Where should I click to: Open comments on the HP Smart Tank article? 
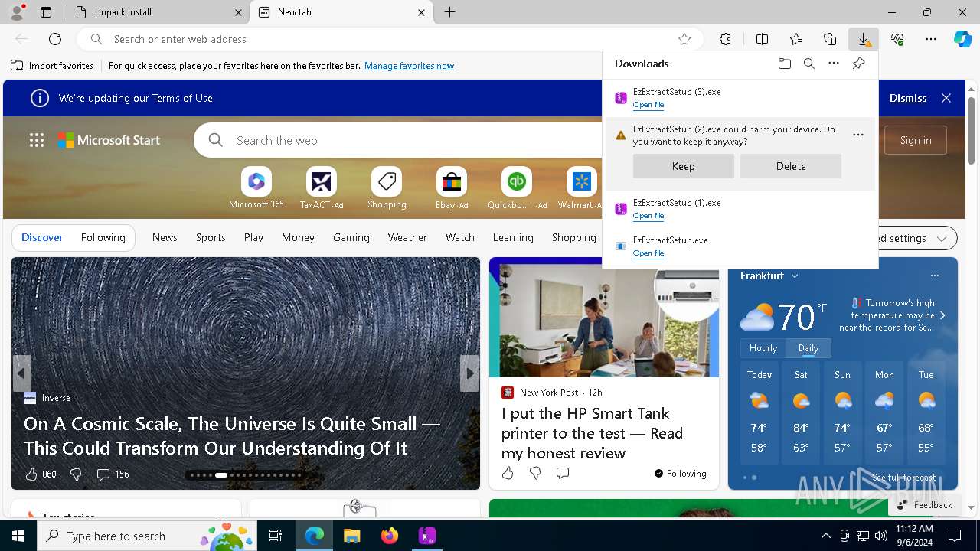(x=563, y=474)
